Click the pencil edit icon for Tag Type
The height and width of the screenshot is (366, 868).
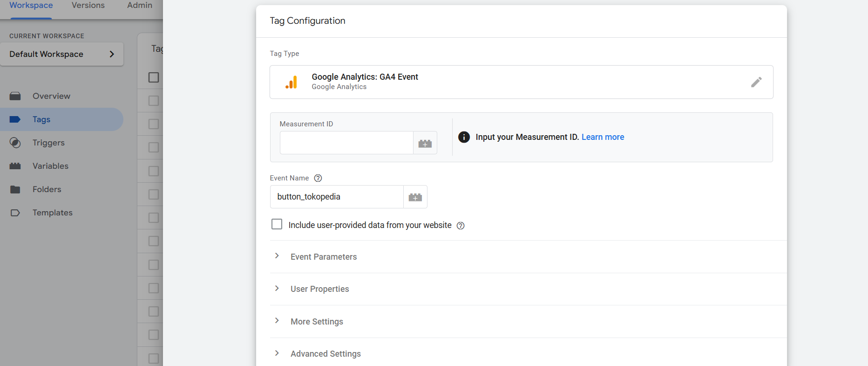(756, 82)
